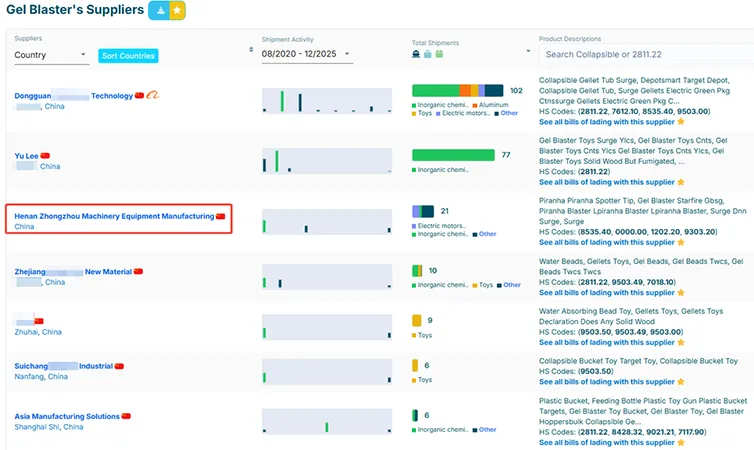Click the China flag next to Asia Manufacturing Solutions
This screenshot has height=450, width=754.
tap(126, 416)
